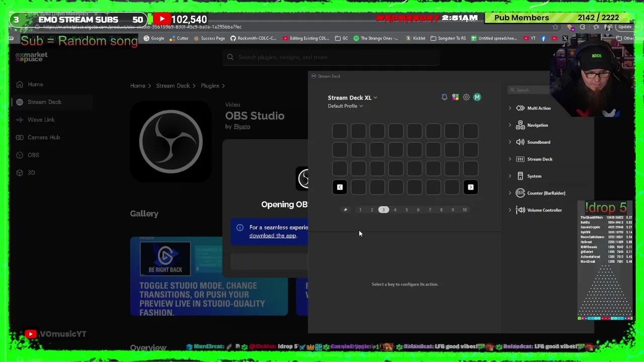The height and width of the screenshot is (362, 644).
Task: Go to Plugins breadcrumb link
Action: coord(210,86)
